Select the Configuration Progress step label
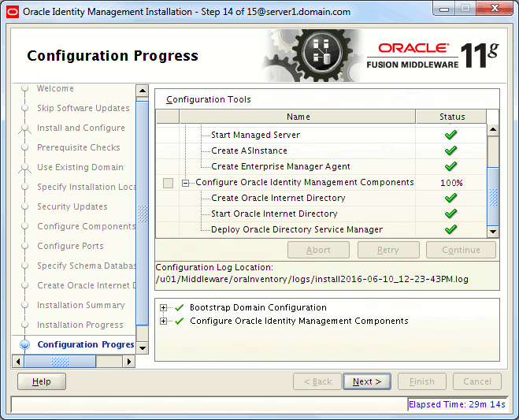 coord(86,344)
